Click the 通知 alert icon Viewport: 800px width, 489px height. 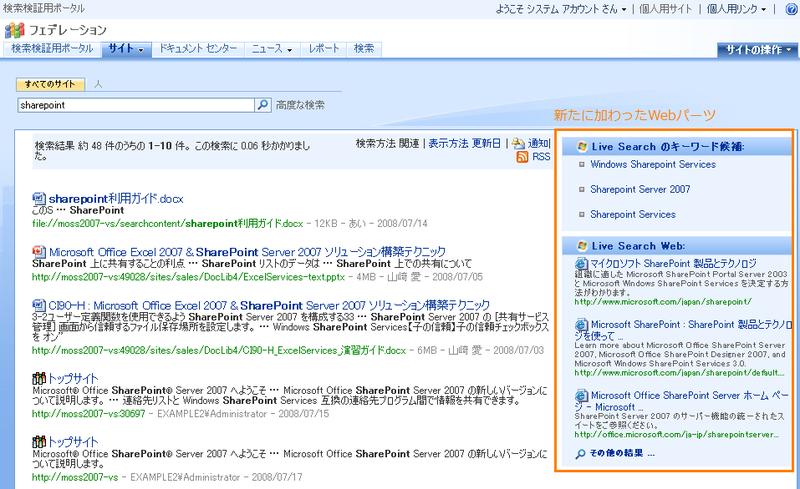518,143
